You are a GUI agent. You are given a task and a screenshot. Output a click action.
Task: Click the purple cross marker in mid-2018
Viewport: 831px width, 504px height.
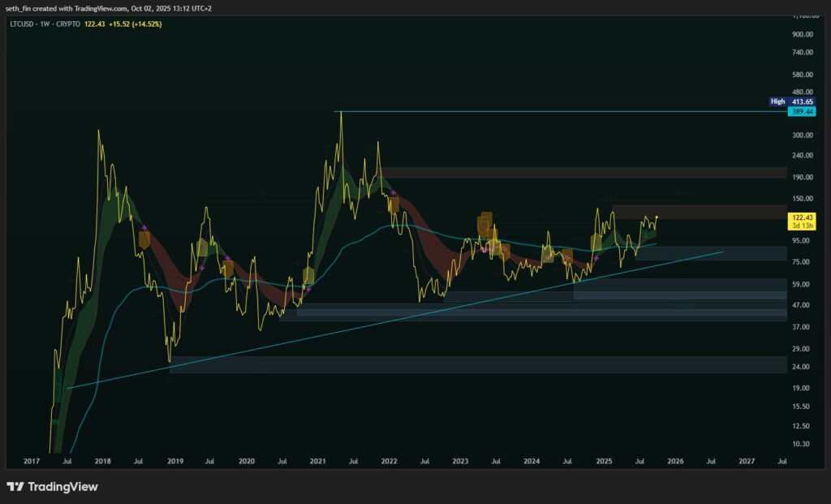pyautogui.click(x=144, y=228)
